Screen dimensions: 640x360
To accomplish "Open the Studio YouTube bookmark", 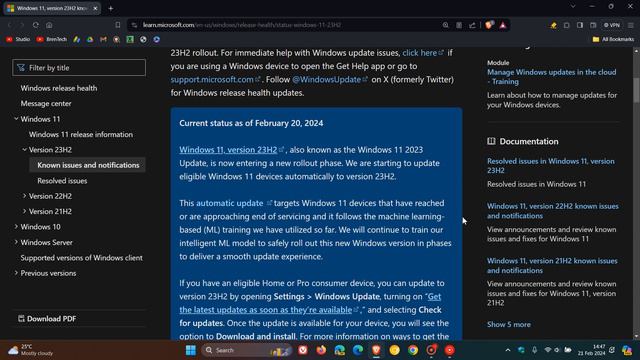I will point(18,39).
